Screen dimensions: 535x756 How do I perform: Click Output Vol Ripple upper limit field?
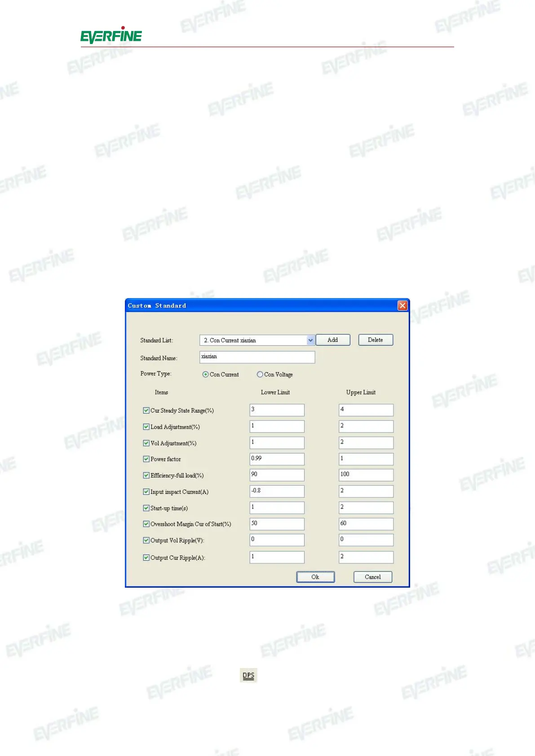(x=366, y=540)
